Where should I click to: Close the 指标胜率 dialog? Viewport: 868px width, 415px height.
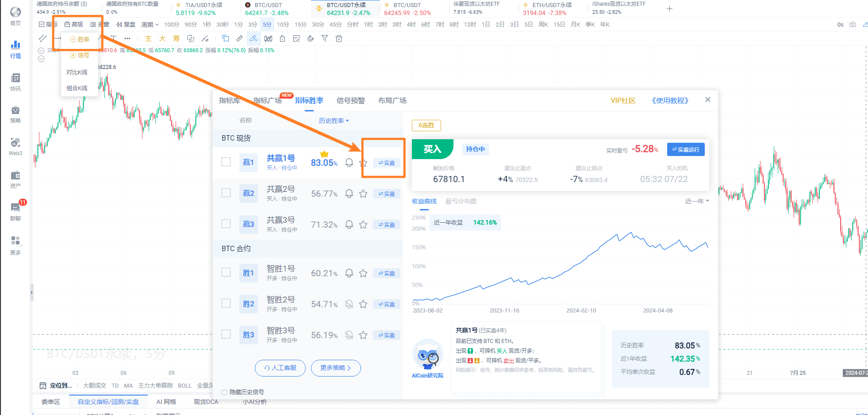tap(708, 99)
